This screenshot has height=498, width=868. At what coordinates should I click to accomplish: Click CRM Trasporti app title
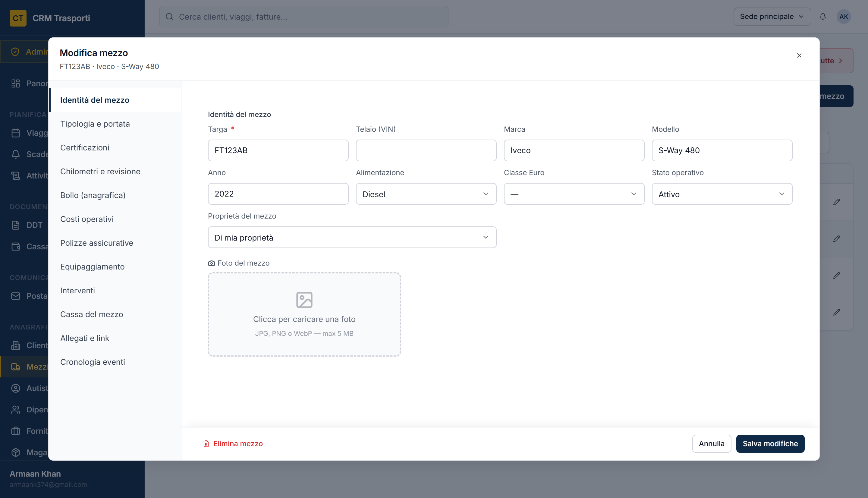pyautogui.click(x=61, y=18)
